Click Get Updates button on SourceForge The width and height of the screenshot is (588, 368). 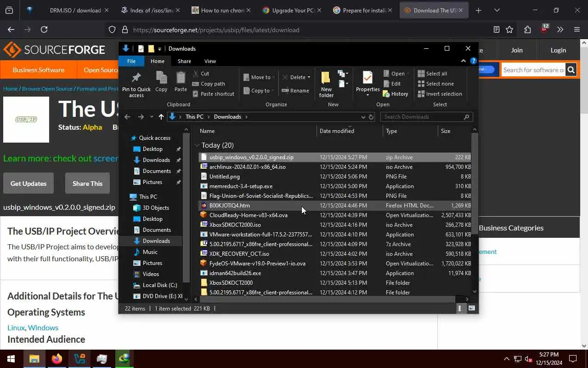(x=28, y=184)
